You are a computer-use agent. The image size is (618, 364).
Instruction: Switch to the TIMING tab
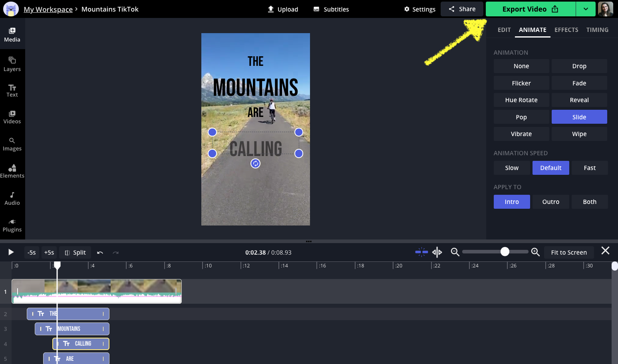[597, 30]
